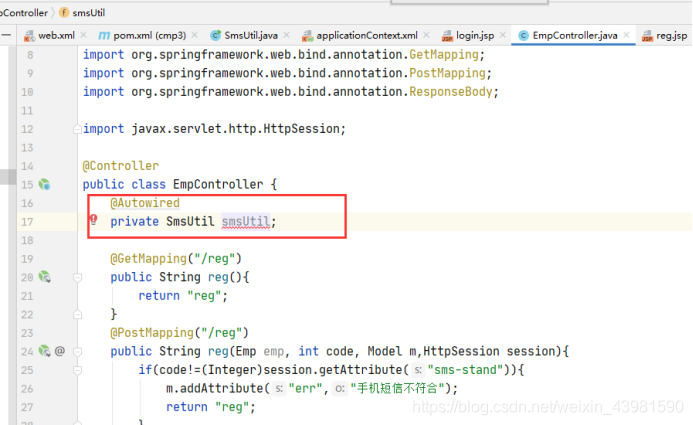Click the Maven icon on pom.xml tab

pyautogui.click(x=104, y=35)
